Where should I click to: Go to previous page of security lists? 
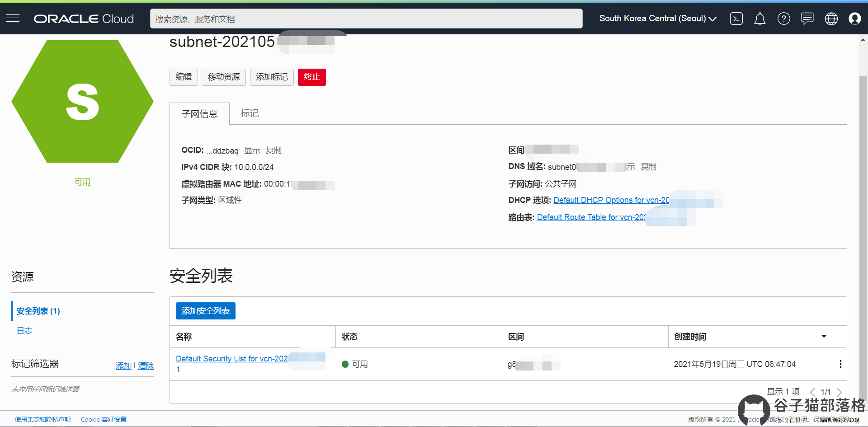tap(812, 392)
